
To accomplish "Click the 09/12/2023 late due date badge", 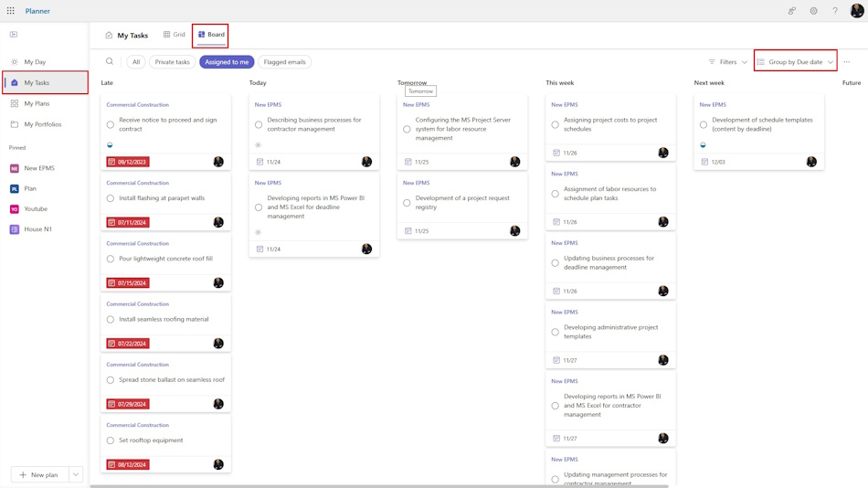I will coord(128,162).
